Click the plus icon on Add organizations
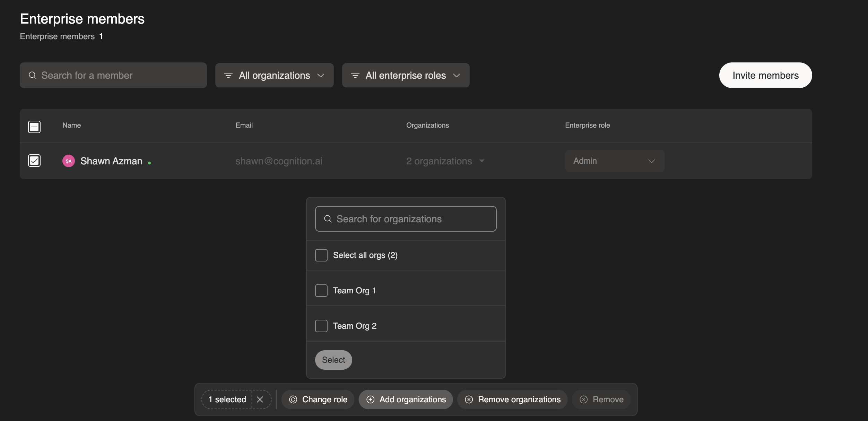The width and height of the screenshot is (868, 421). [370, 399]
